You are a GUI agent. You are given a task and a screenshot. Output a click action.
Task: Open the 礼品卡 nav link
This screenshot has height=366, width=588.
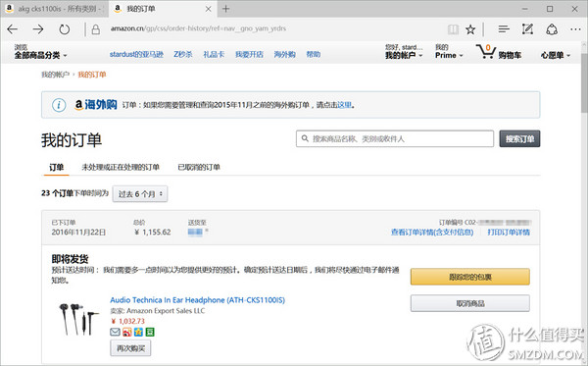point(214,54)
